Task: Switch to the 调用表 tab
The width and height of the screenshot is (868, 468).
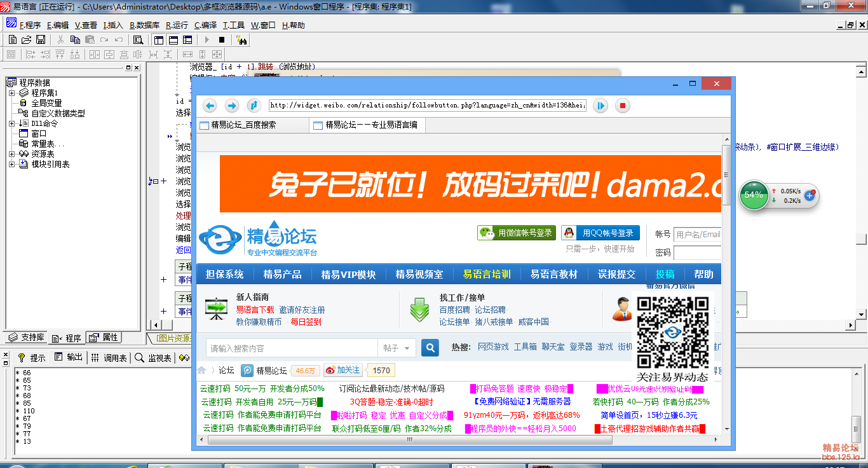Action: click(x=109, y=358)
